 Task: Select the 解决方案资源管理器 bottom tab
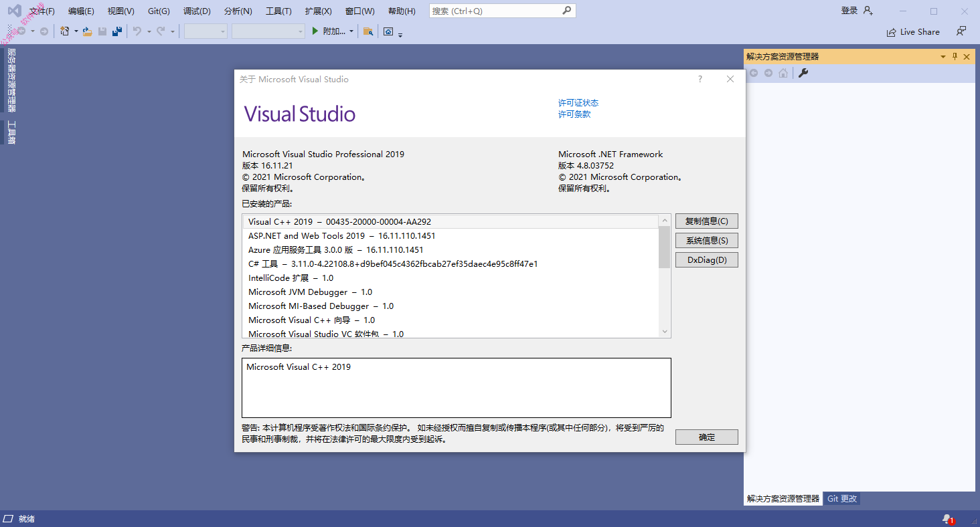(783, 499)
